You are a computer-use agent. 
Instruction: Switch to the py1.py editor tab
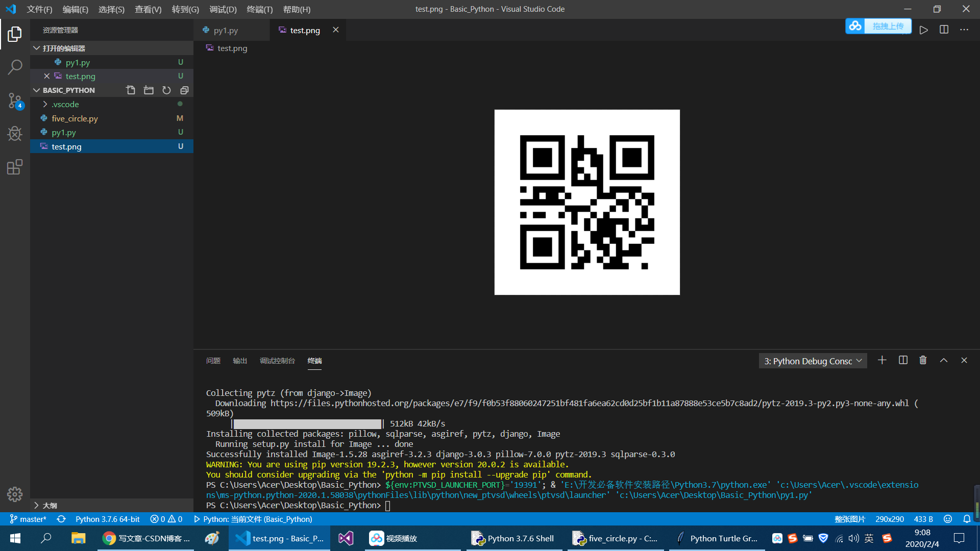click(x=226, y=30)
